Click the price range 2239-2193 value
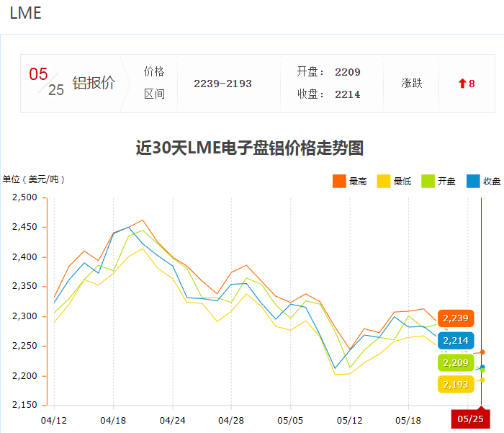Screen dimensions: 504x433 (x=222, y=84)
